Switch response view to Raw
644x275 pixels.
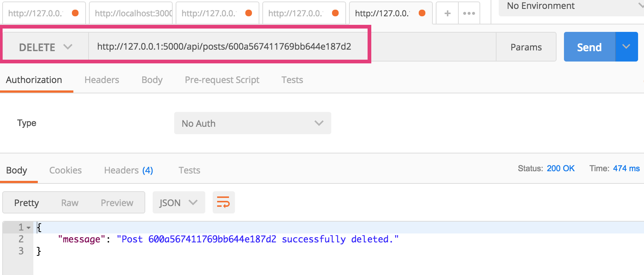pyautogui.click(x=70, y=203)
